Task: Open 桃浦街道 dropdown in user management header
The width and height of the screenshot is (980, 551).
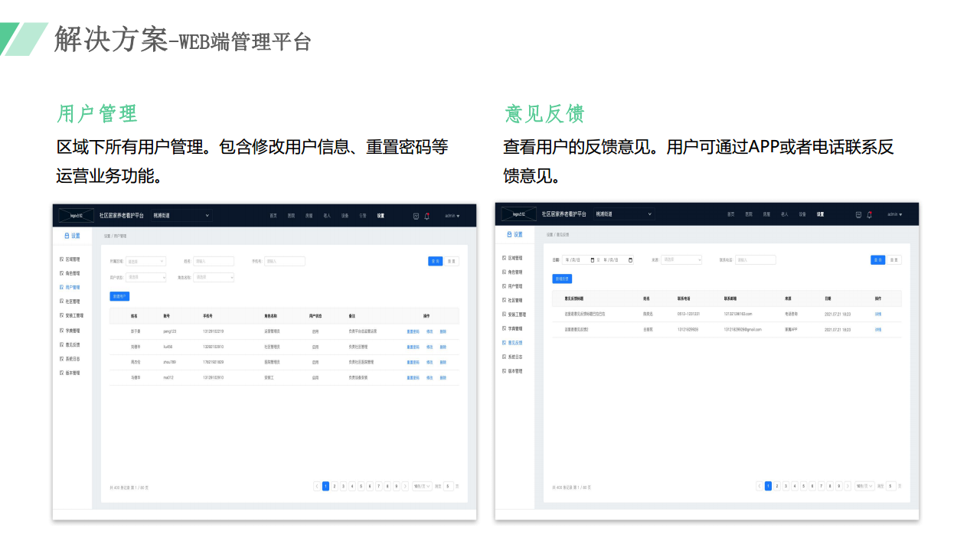Action: point(181,216)
